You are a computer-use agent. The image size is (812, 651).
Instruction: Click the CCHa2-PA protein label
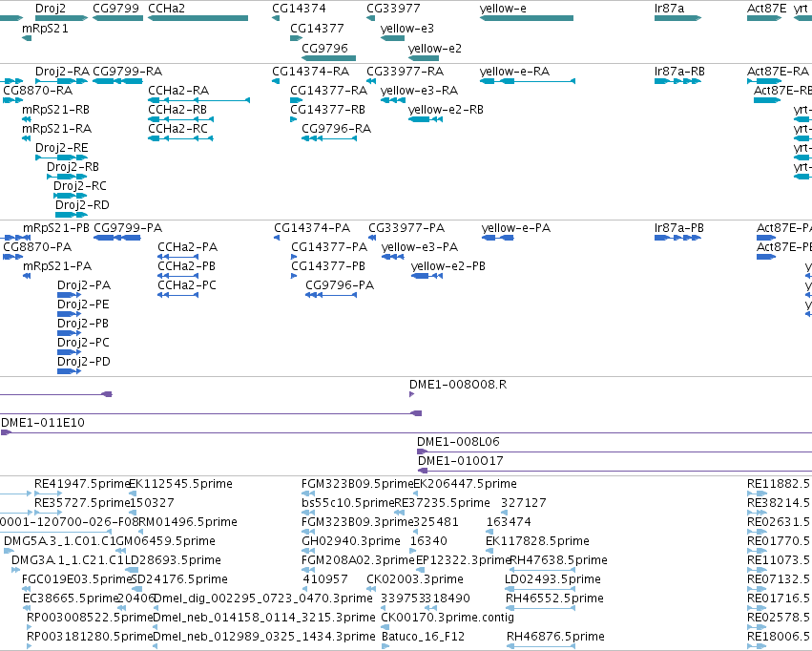tap(187, 247)
